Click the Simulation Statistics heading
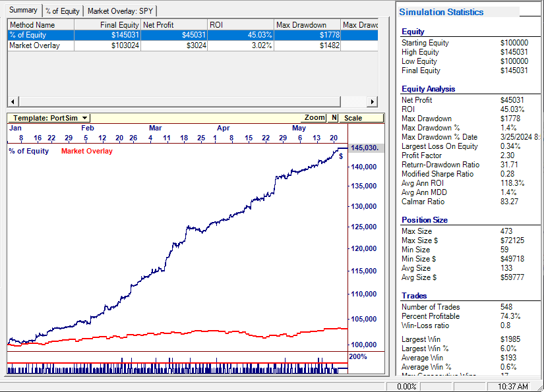This screenshot has width=544, height=392. [441, 12]
